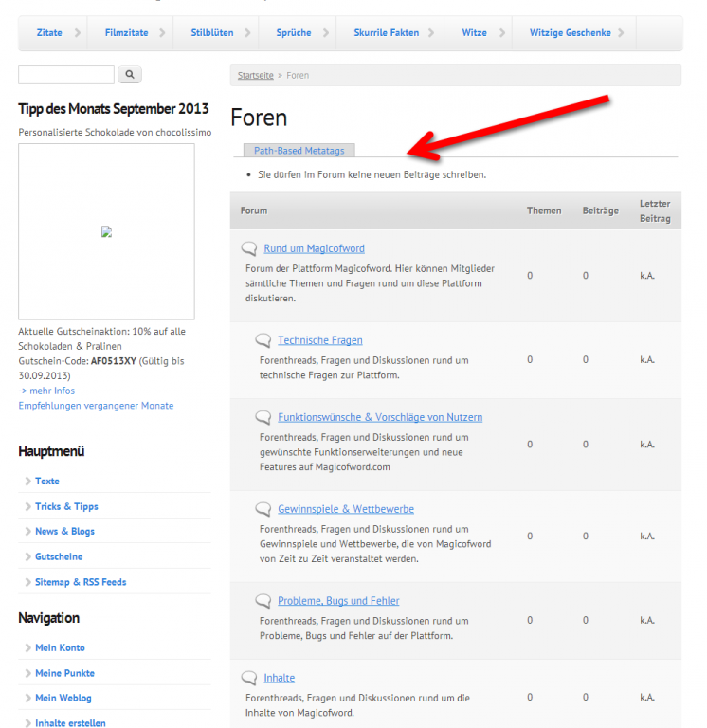Click the search magnifier button
This screenshot has height=728, width=707.
[130, 74]
